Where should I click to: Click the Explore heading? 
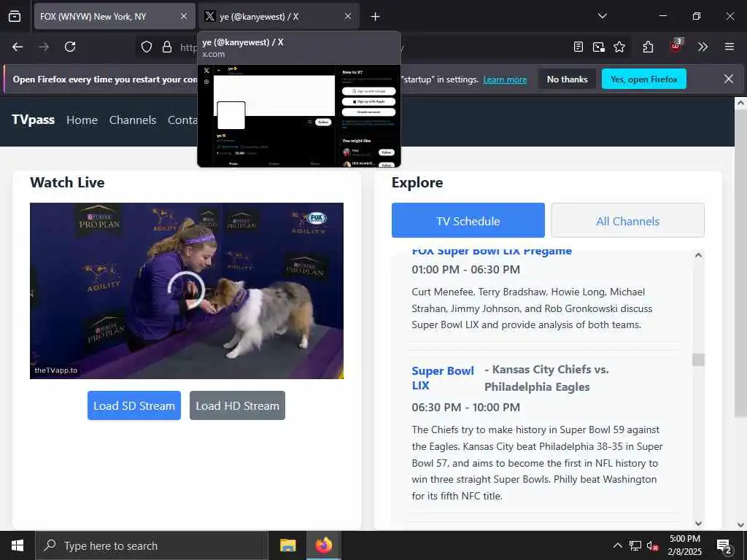pos(417,183)
